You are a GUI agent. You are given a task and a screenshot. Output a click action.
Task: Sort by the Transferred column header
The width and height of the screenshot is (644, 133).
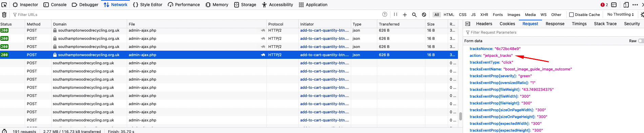pyautogui.click(x=401, y=24)
